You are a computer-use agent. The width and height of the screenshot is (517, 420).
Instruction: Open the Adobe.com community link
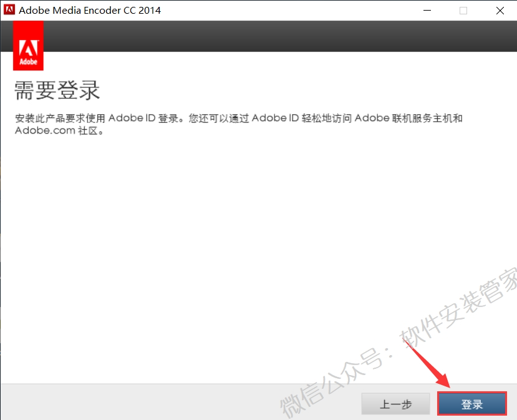tap(45, 130)
